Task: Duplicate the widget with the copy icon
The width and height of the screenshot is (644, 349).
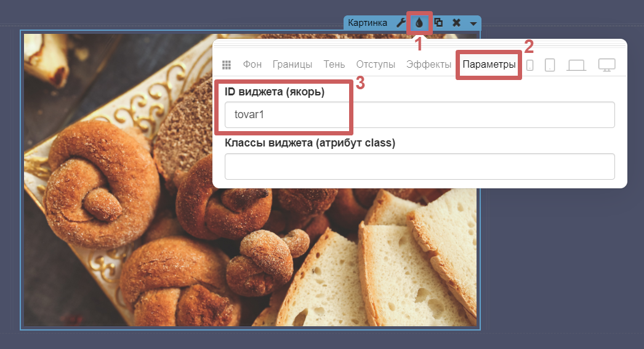Action: pos(438,23)
